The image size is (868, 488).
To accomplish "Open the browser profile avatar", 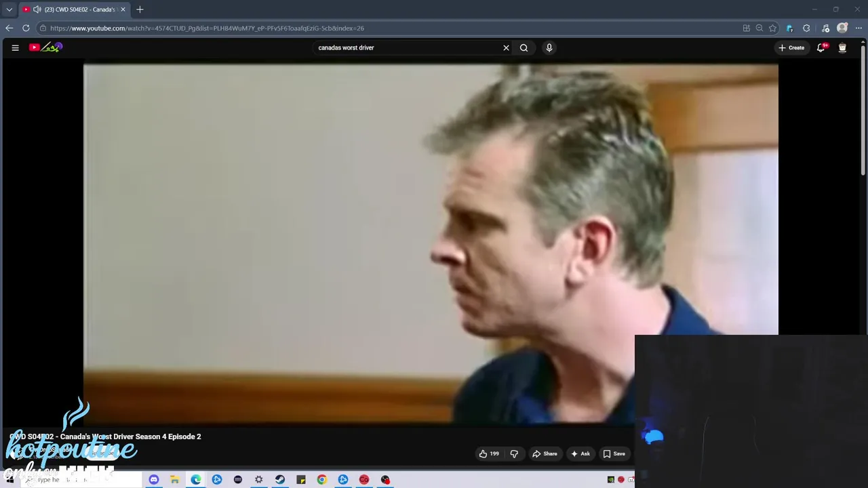I will coord(842,28).
